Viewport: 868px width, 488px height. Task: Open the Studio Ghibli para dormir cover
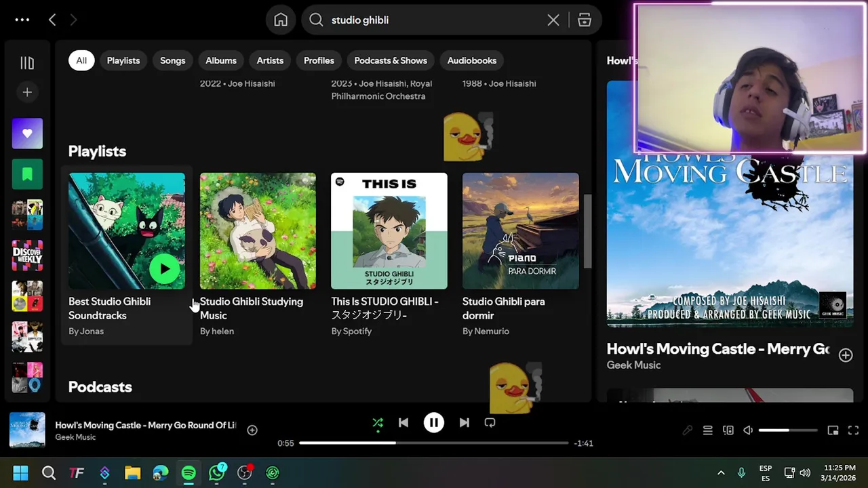point(521,231)
